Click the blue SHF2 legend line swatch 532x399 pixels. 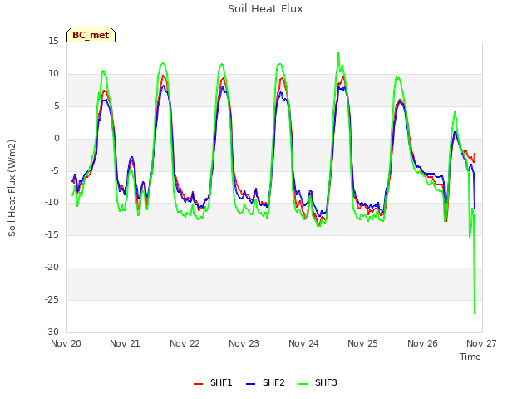point(250,384)
